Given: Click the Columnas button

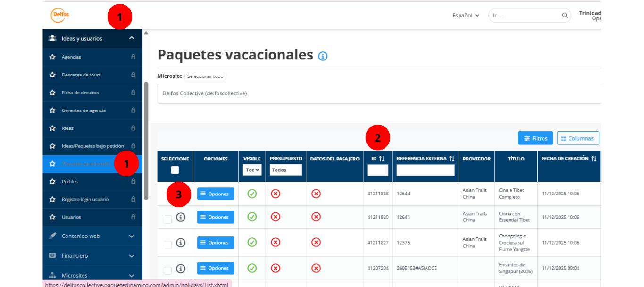Looking at the screenshot, I should click(x=577, y=138).
